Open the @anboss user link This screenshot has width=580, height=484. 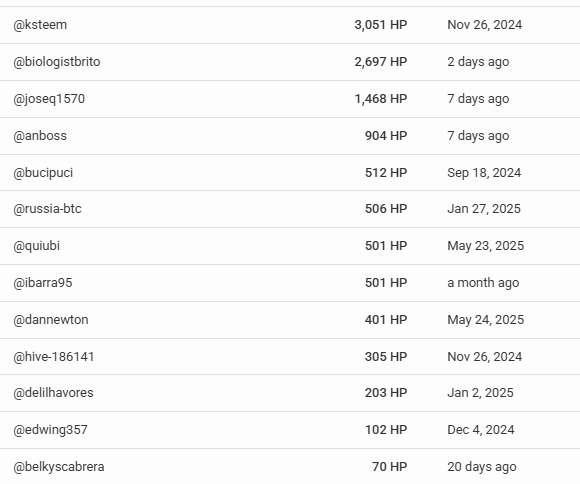(x=40, y=136)
